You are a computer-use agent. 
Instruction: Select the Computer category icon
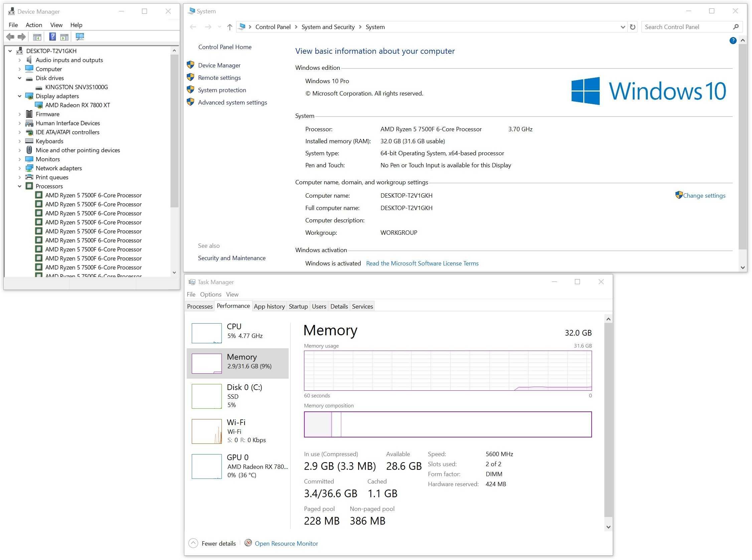[x=29, y=69]
